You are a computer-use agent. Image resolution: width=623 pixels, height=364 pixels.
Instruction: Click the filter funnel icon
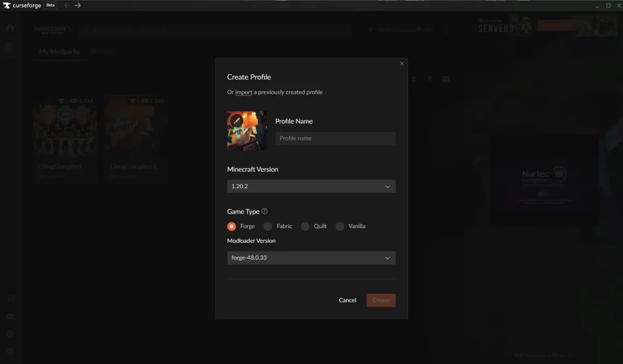click(430, 79)
